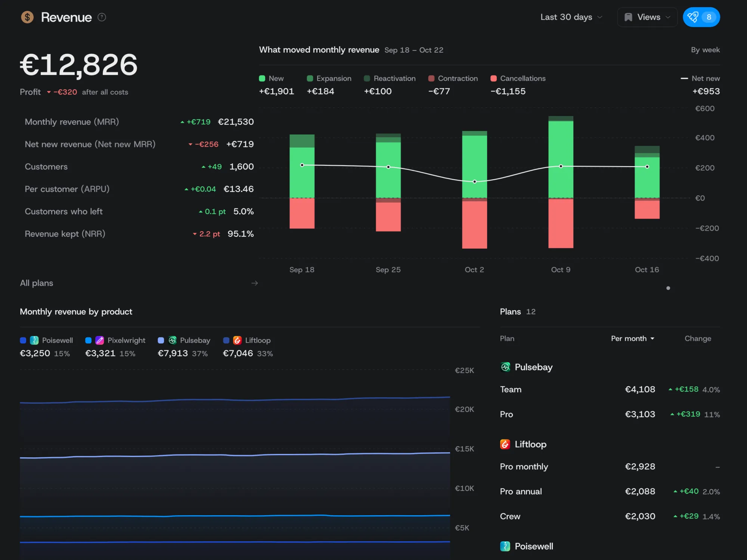The width and height of the screenshot is (747, 560).
Task: Toggle the Reactivation series legend swatch
Action: tap(367, 78)
